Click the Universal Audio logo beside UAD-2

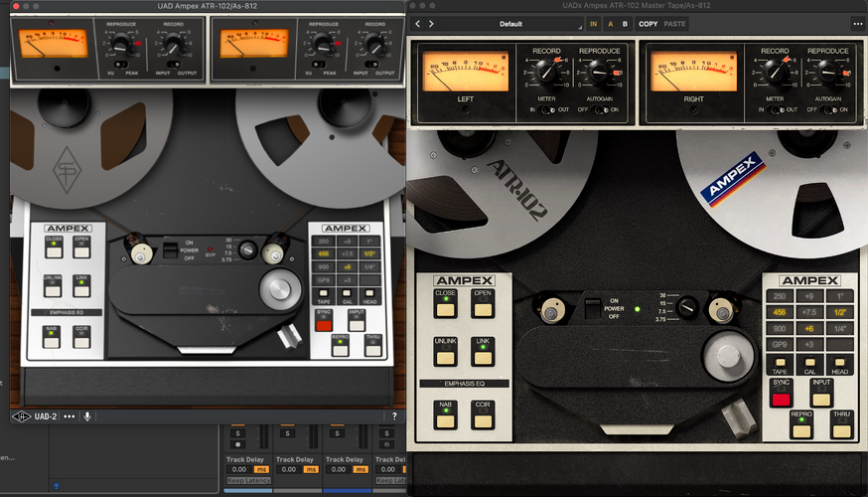22,416
